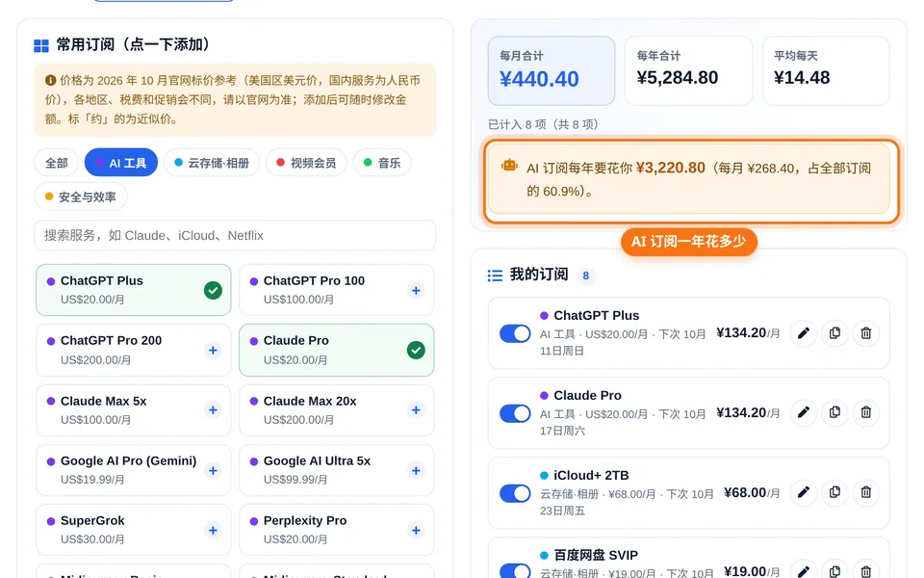Image resolution: width=924 pixels, height=578 pixels.
Task: Remove the iCloud+ 2TB subscription
Action: coord(865,492)
